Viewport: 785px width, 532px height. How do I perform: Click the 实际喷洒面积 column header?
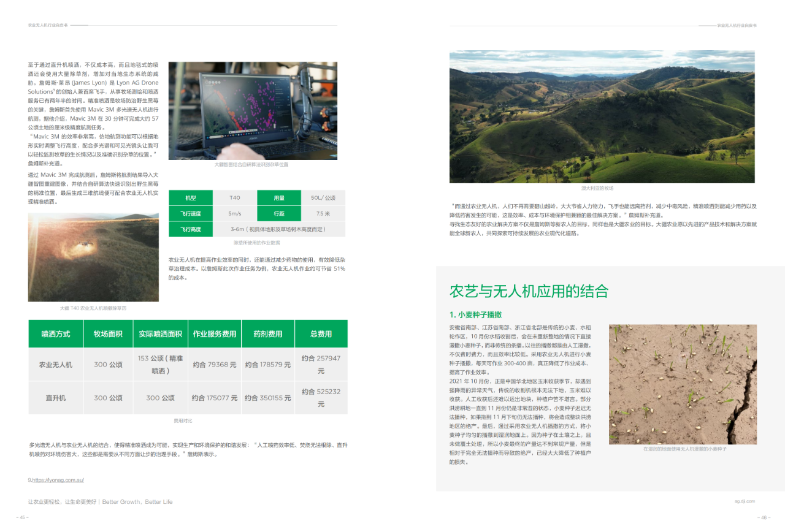pyautogui.click(x=161, y=334)
